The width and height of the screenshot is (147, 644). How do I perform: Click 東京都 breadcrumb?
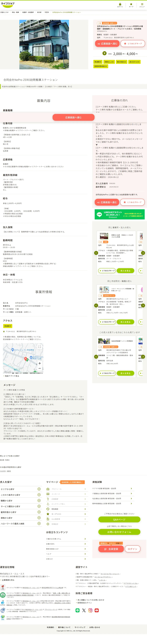pyautogui.click(x=39, y=12)
